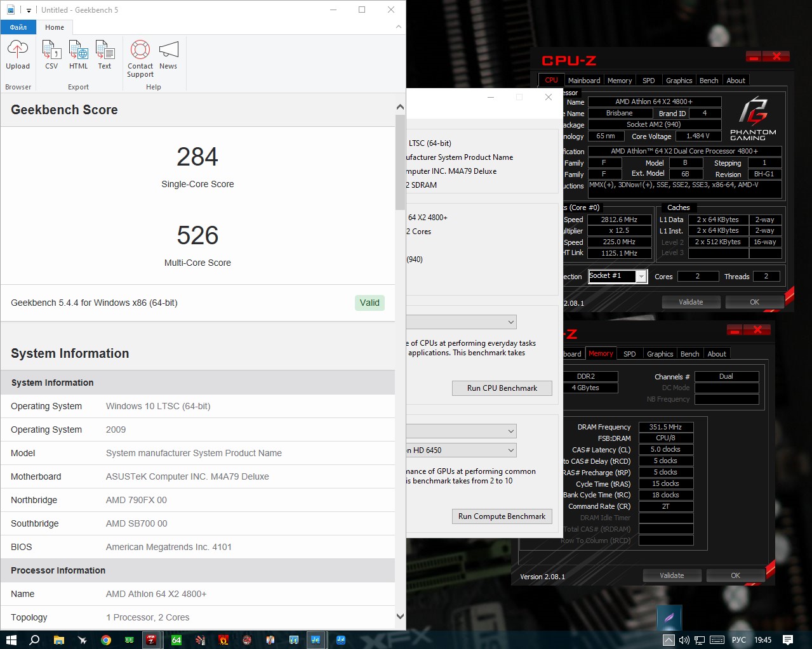This screenshot has height=649, width=812.
Task: Open the Файл ribbon tab
Action: 18,27
